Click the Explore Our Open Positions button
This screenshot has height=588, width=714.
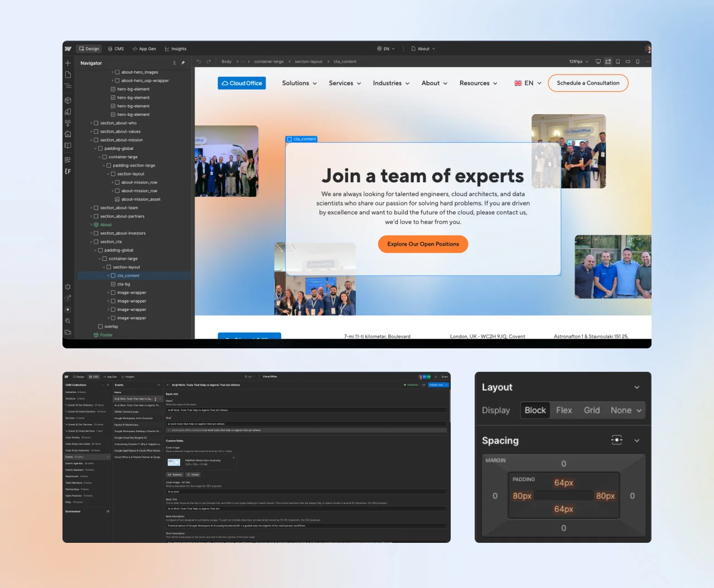pos(423,244)
